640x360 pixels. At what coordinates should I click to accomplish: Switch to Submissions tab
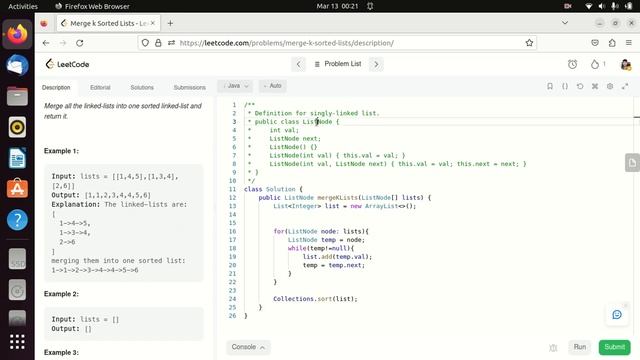(x=189, y=87)
